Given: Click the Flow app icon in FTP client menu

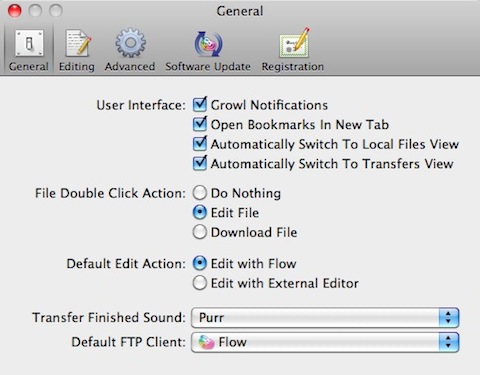Looking at the screenshot, I should tap(206, 342).
